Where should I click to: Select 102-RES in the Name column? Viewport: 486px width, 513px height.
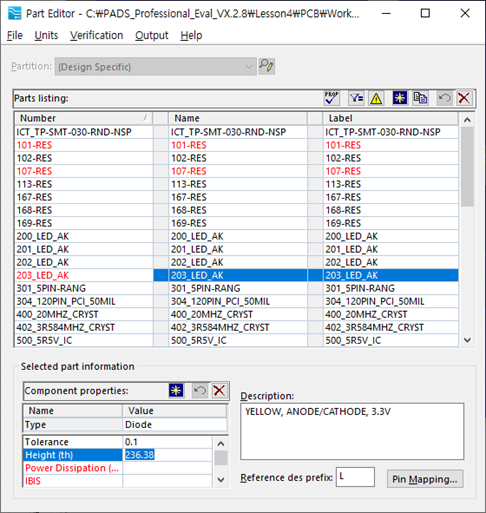(238, 158)
